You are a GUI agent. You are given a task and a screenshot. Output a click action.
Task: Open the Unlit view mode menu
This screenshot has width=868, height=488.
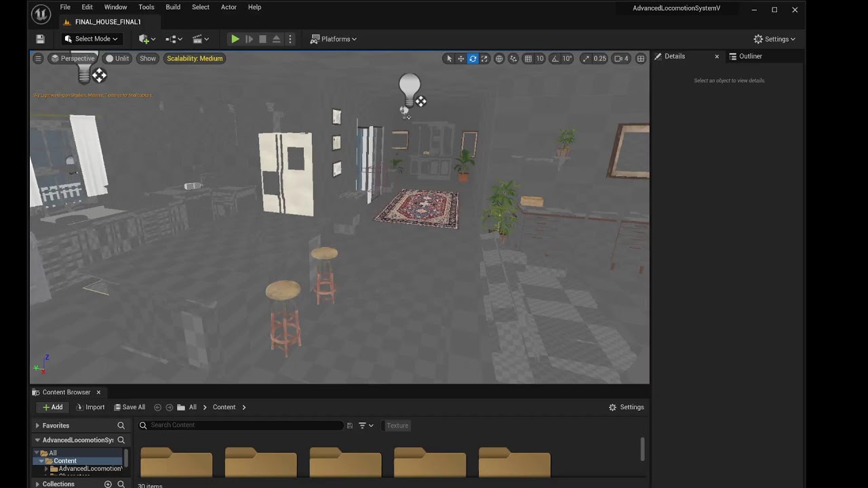[x=117, y=58]
